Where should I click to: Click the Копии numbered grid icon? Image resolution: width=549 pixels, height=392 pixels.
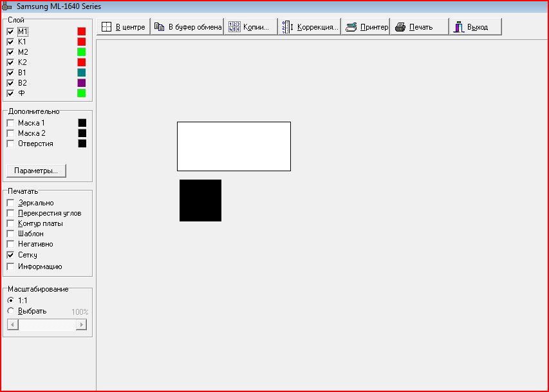(x=234, y=27)
